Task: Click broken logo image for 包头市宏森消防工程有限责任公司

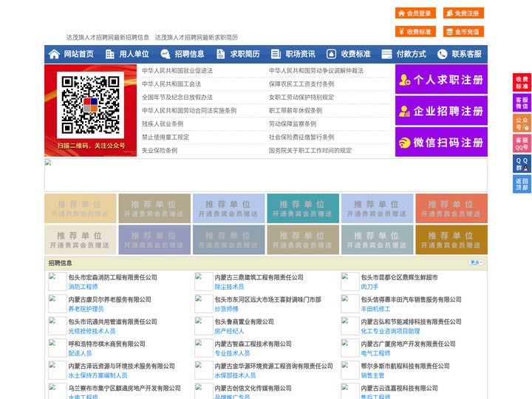Action: click(57, 282)
